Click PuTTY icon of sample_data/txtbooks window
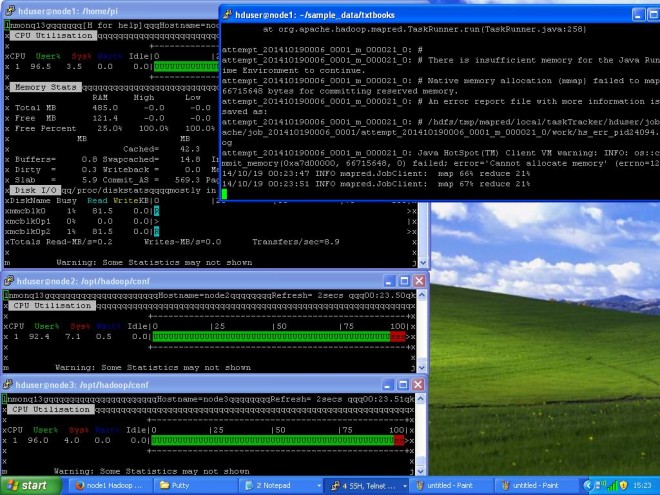 229,15
